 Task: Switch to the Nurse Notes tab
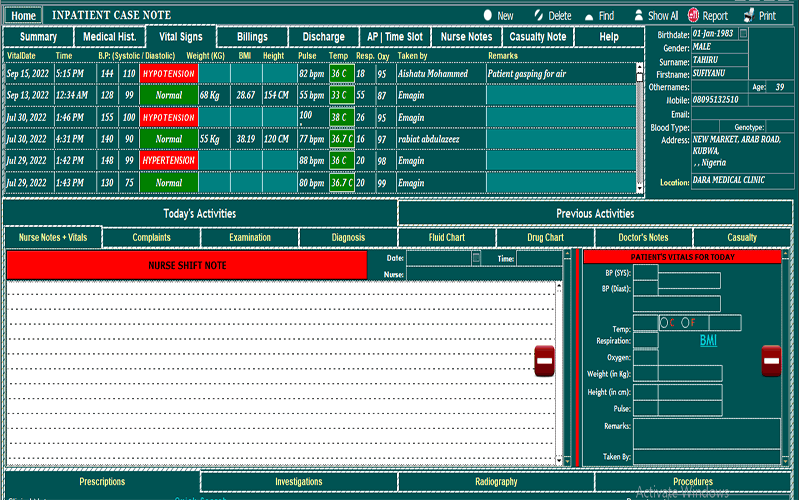point(466,37)
